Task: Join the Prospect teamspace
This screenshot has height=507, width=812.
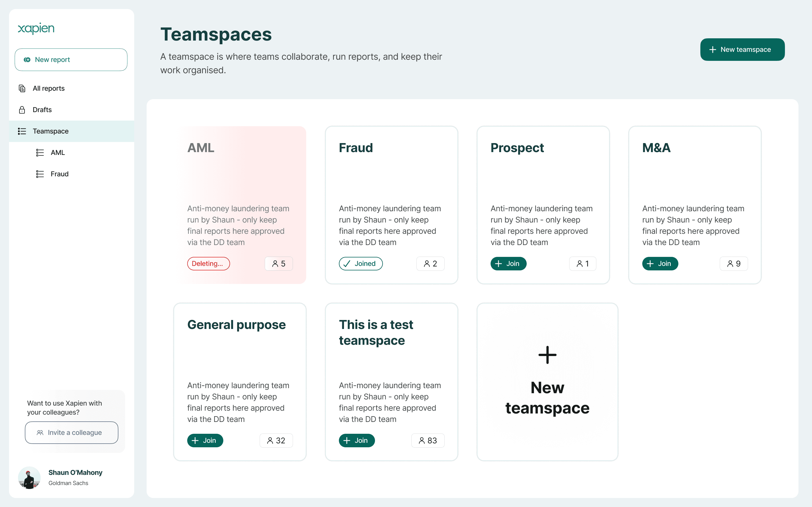Action: [x=508, y=264]
